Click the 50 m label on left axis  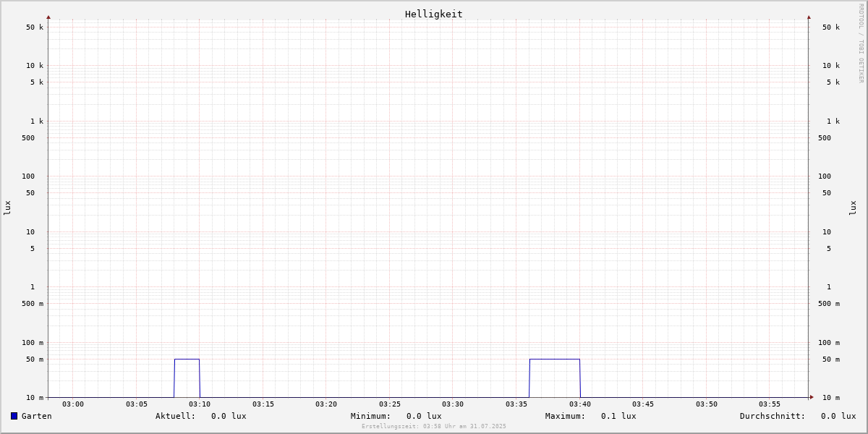[35, 359]
